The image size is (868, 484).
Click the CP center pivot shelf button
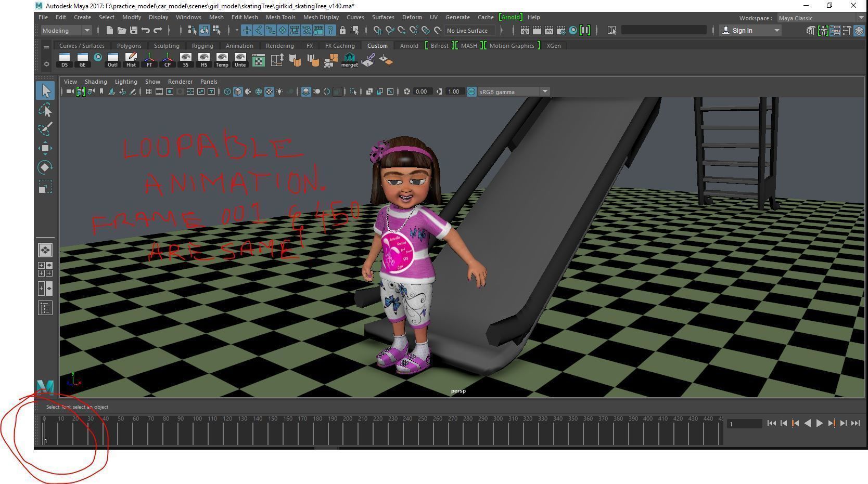click(168, 60)
